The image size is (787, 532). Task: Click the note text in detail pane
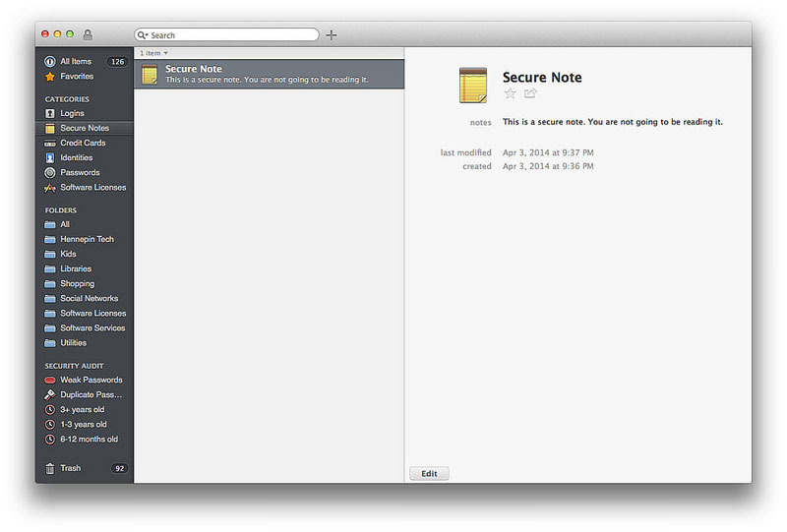pyautogui.click(x=612, y=122)
